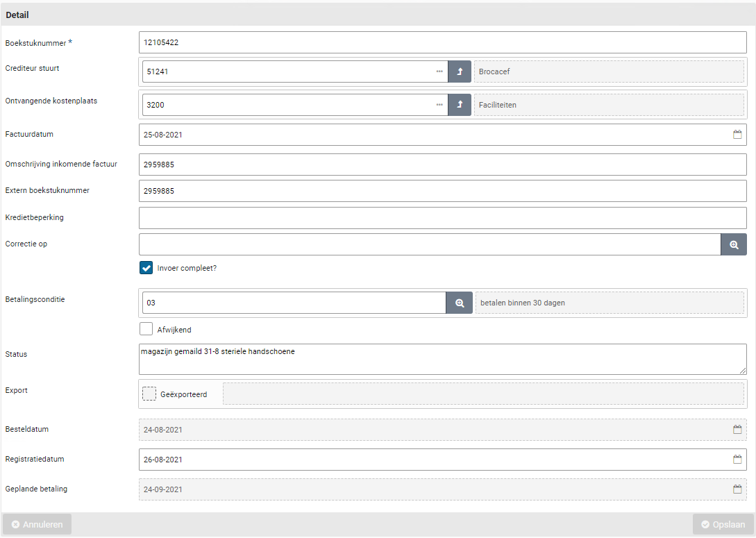Click the Correctie op search magnifier button
Screen dimensions: 756x538
(734, 244)
